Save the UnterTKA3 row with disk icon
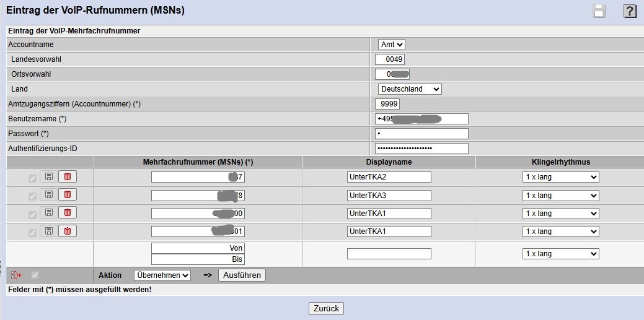The height and width of the screenshot is (320, 644). pos(48,195)
